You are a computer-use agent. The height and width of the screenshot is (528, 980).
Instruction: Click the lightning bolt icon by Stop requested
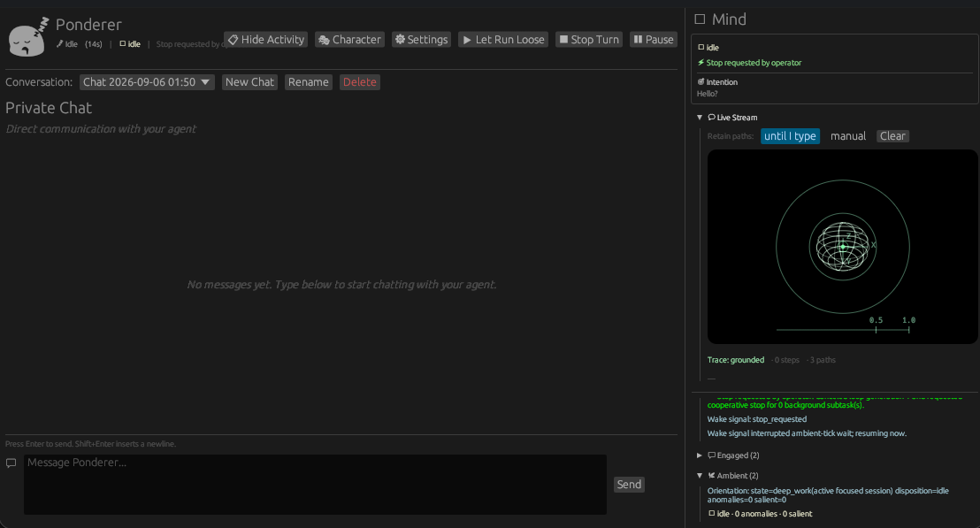click(x=701, y=63)
